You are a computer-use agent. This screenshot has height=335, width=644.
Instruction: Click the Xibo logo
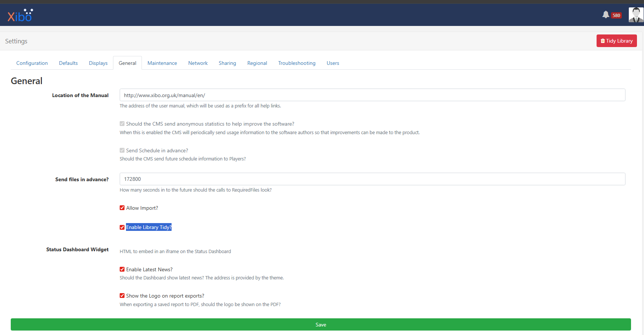point(20,16)
